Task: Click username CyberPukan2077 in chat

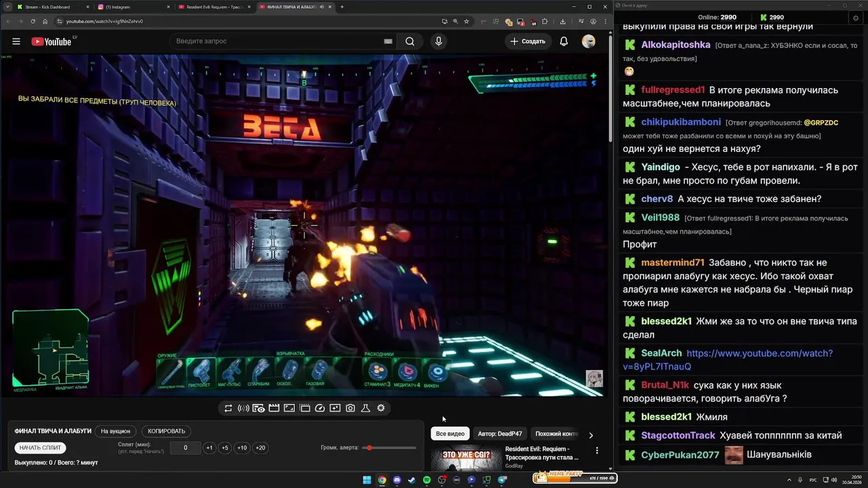Action: click(x=680, y=455)
